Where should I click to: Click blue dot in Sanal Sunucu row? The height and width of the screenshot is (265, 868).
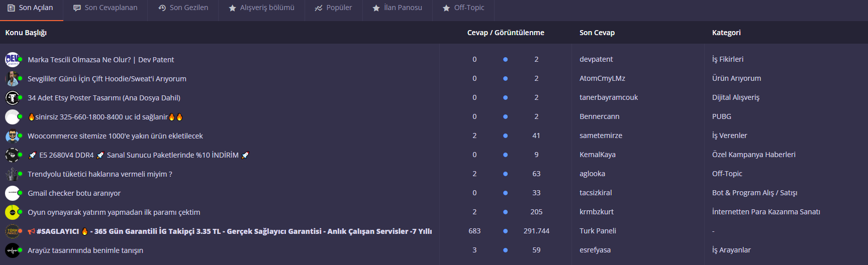505,155
